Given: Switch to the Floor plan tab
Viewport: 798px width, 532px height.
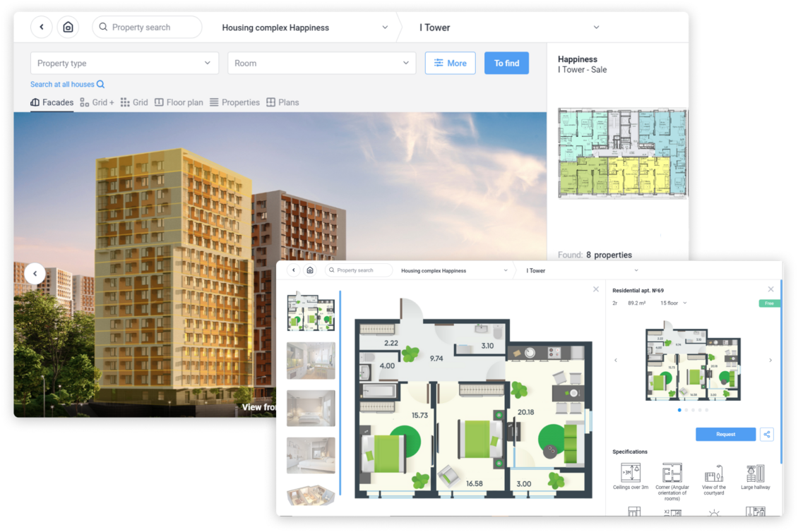Looking at the screenshot, I should (x=179, y=102).
